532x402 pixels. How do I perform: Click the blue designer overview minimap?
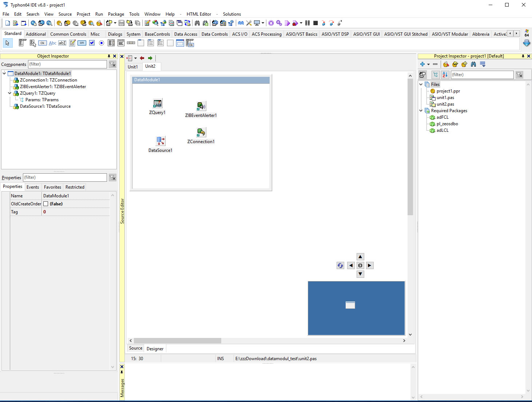(x=356, y=308)
